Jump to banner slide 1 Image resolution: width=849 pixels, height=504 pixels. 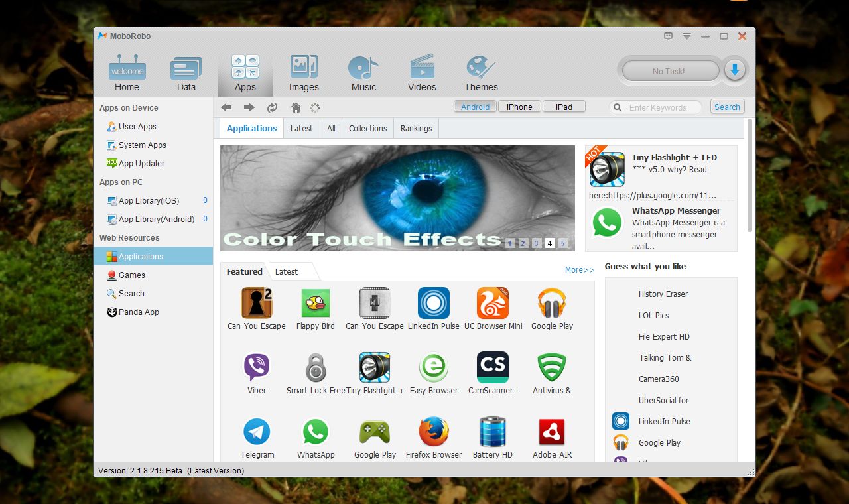click(510, 243)
